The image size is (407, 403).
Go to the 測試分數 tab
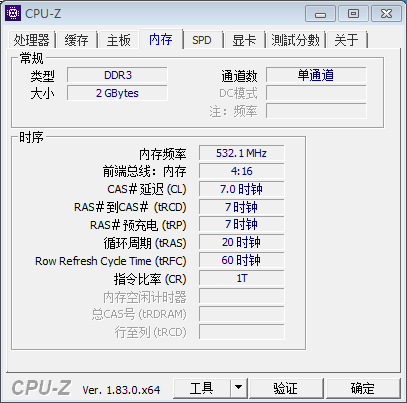point(295,40)
